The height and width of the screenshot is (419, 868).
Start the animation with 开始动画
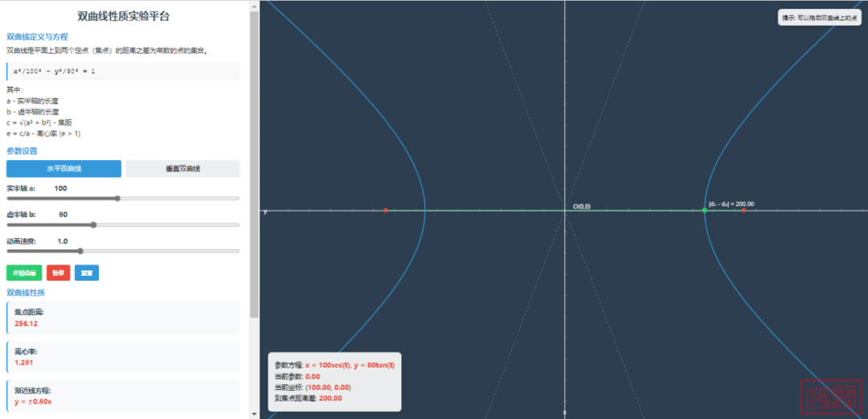coord(23,273)
